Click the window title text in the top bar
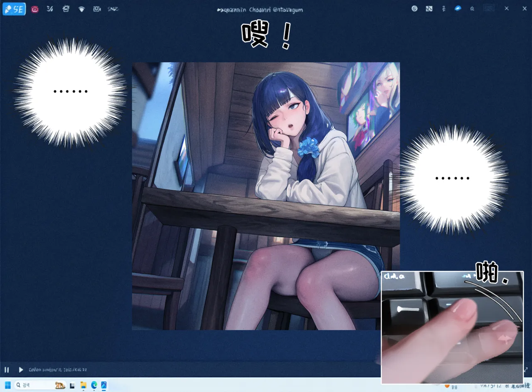532x392 pixels. pyautogui.click(x=260, y=10)
